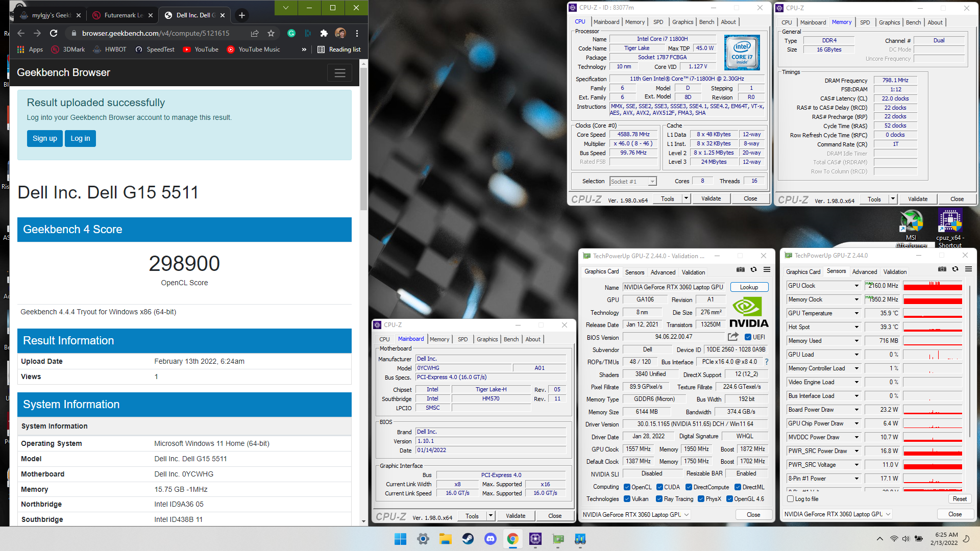Open the hamburger menu in the GPU-Z Sensors window

pyautogui.click(x=968, y=269)
